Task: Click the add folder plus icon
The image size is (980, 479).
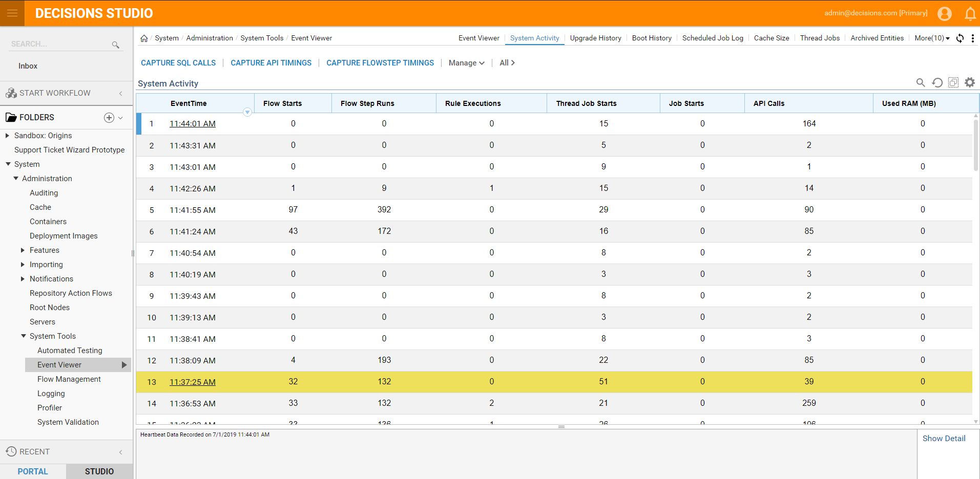Action: (109, 118)
